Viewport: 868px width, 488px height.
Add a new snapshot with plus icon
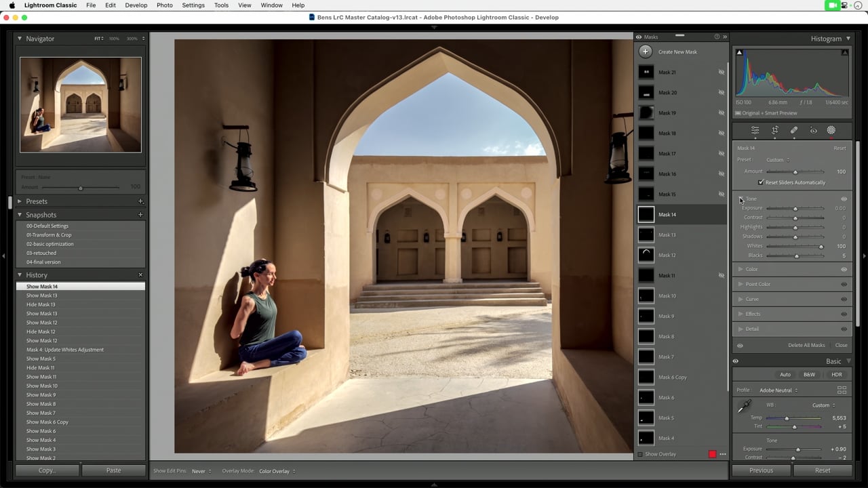pyautogui.click(x=140, y=215)
